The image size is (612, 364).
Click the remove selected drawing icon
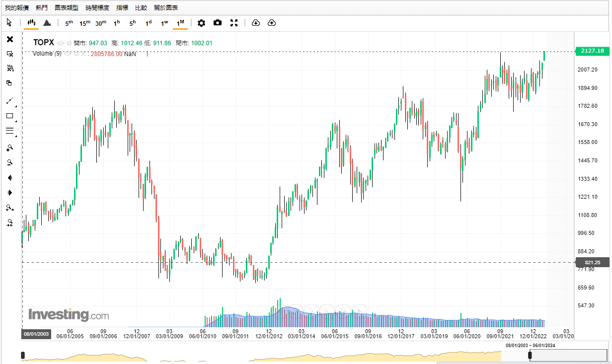[x=10, y=54]
